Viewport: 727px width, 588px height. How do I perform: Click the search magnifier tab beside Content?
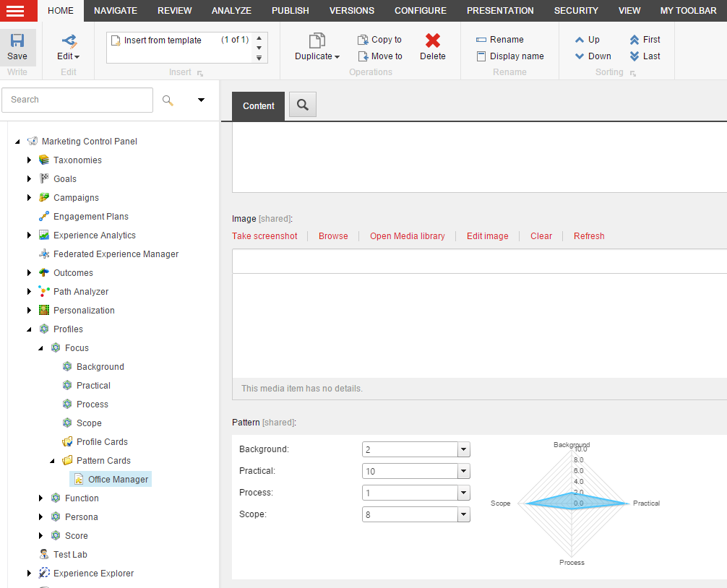(303, 104)
